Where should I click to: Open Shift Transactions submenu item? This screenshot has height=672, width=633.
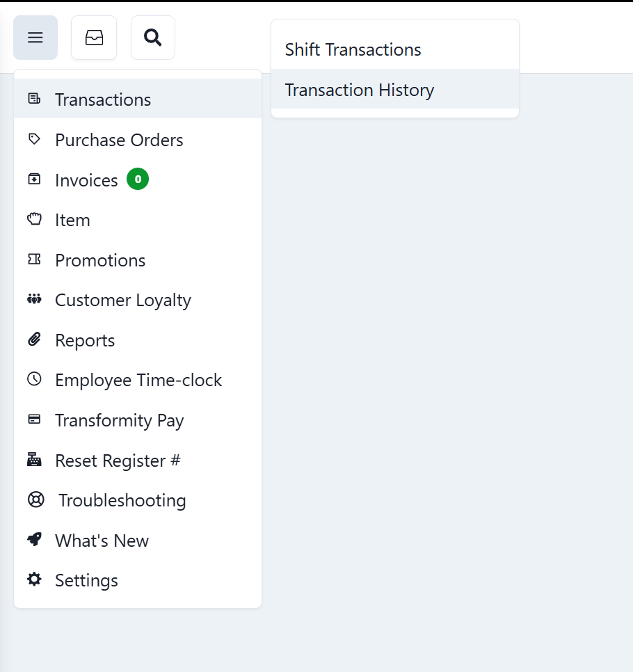coord(353,50)
